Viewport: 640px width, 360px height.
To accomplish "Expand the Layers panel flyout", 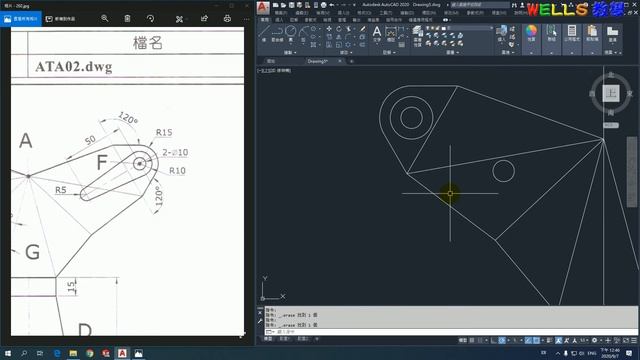I will coord(452,52).
